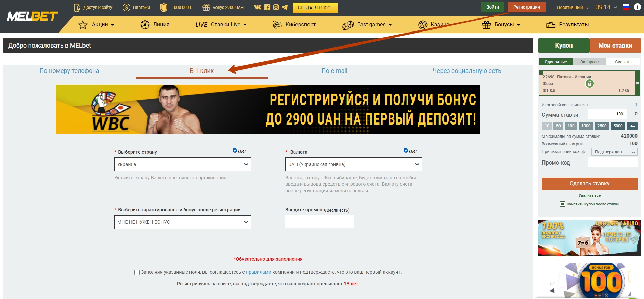This screenshot has width=644, height=299.
Task: Open the 100% возврат экспресса banner
Action: 590,238
